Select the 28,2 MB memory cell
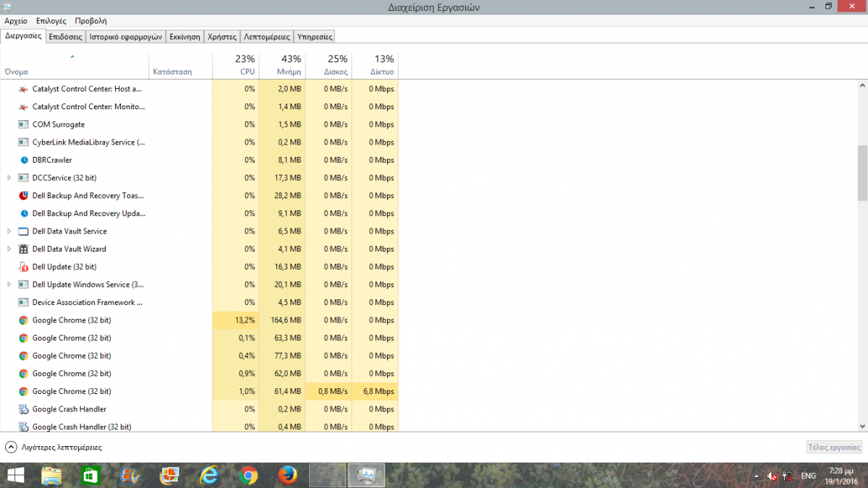The height and width of the screenshot is (488, 868). (282, 196)
